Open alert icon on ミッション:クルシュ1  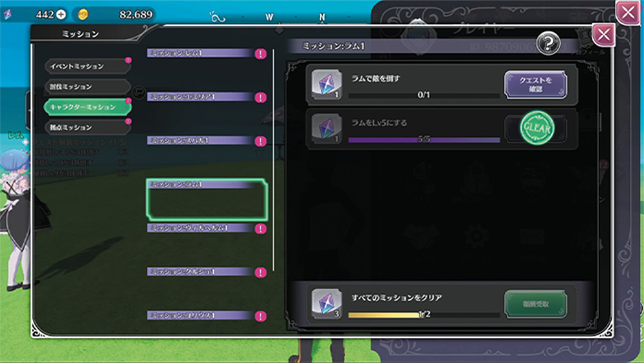[260, 272]
